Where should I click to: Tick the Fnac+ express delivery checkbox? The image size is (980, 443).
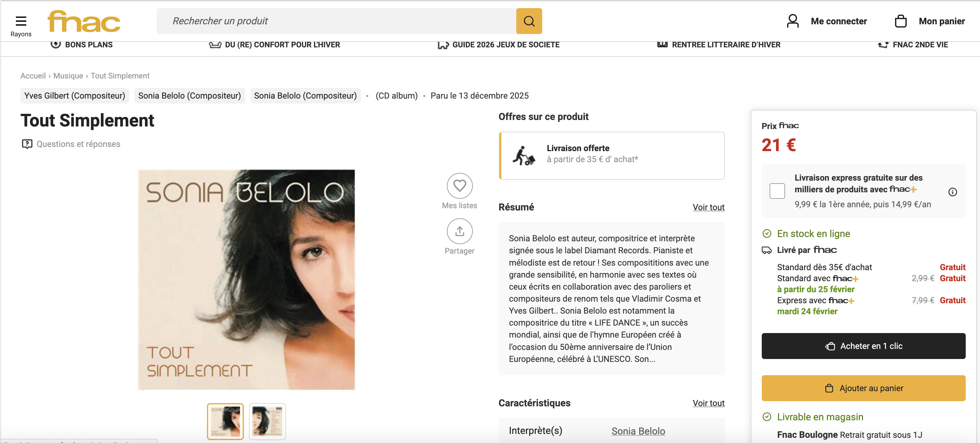[x=777, y=191]
